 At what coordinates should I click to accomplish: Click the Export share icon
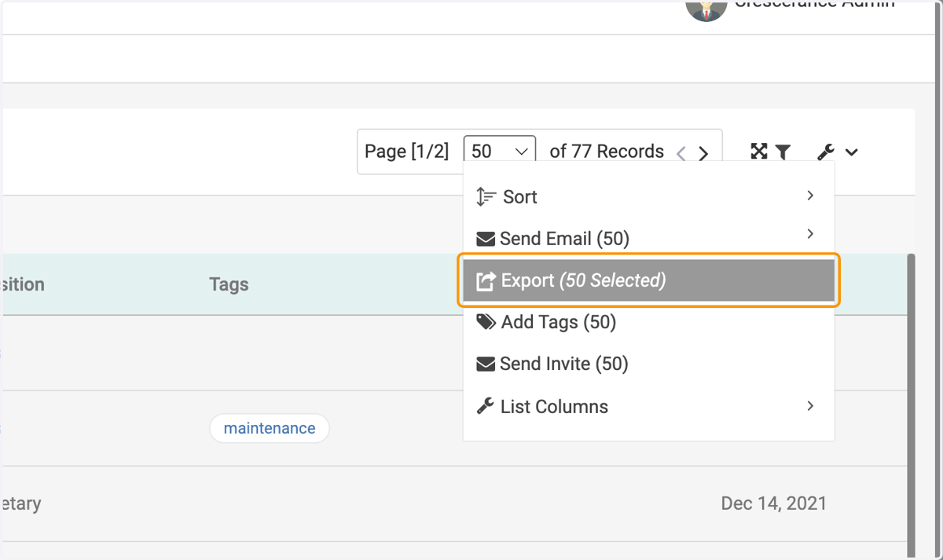coord(486,280)
